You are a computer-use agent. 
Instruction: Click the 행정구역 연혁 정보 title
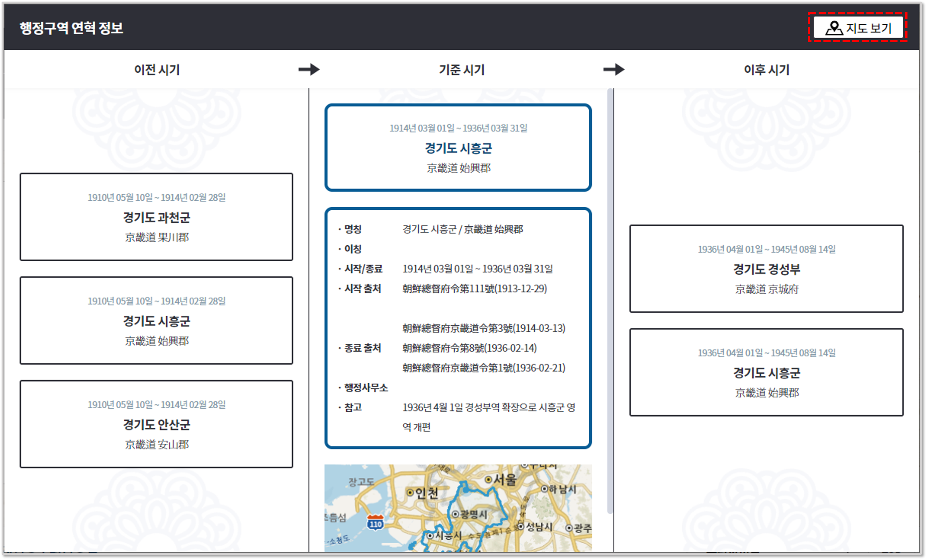(72, 28)
